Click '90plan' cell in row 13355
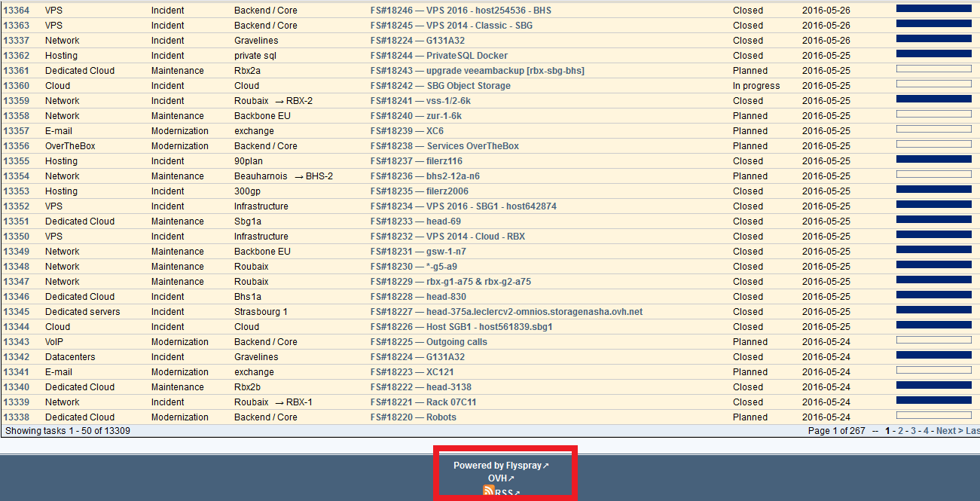The width and height of the screenshot is (980, 501). click(249, 161)
